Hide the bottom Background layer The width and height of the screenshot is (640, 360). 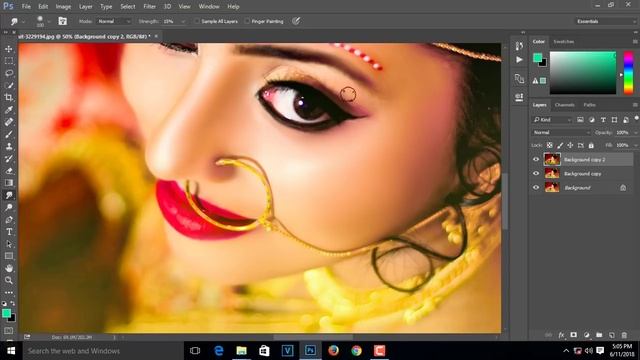click(x=536, y=188)
